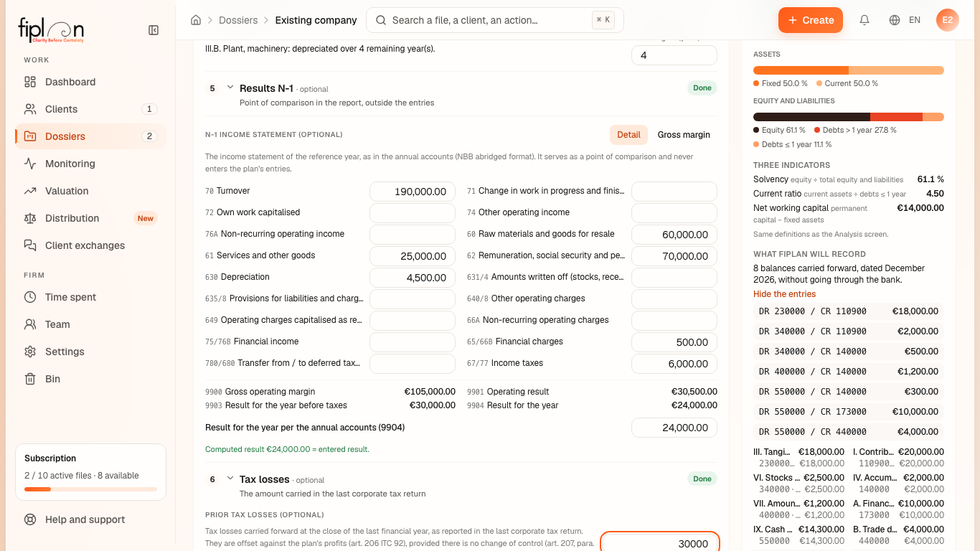980x551 pixels.
Task: Edit Result for the year 9904 field
Action: point(674,428)
